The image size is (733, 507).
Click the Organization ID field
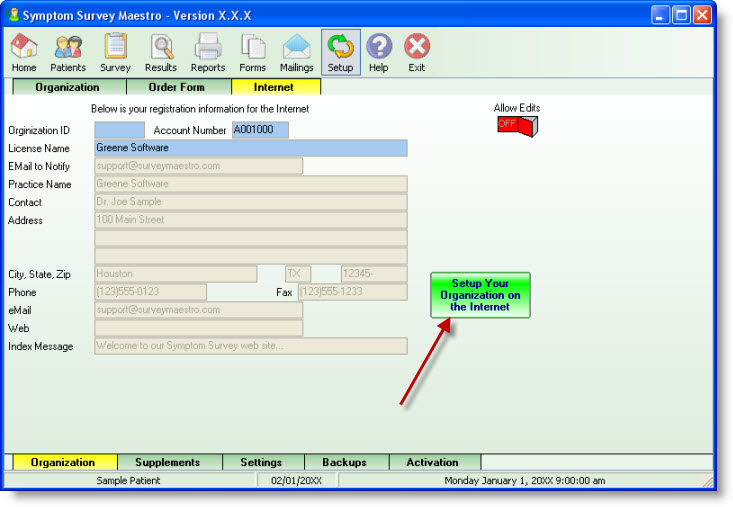point(119,130)
